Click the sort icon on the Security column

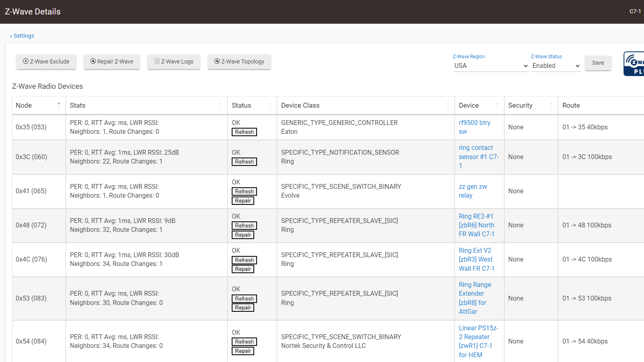click(x=551, y=105)
